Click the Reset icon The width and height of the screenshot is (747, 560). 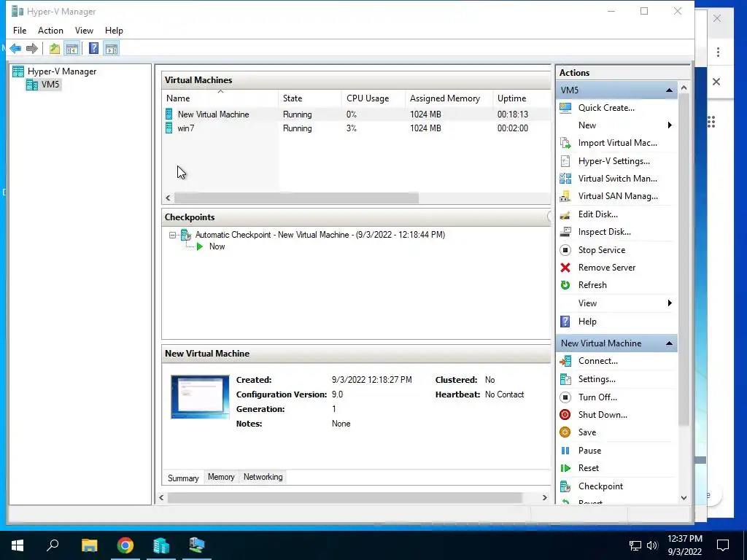pyautogui.click(x=565, y=468)
